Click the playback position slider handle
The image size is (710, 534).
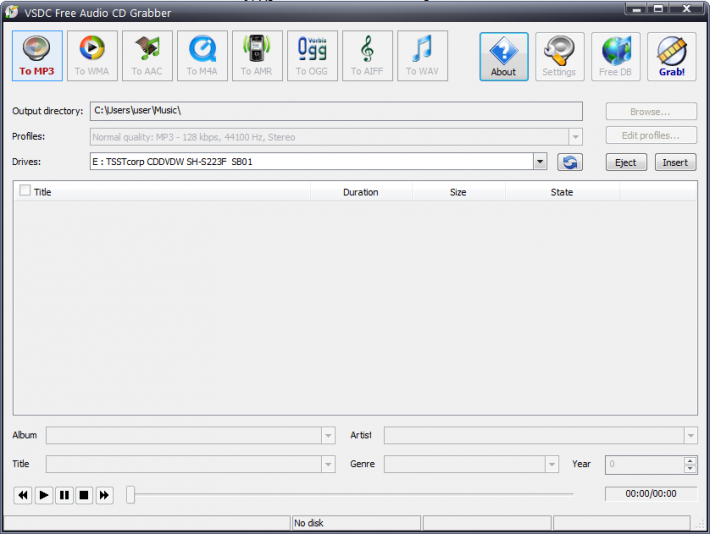pos(130,495)
